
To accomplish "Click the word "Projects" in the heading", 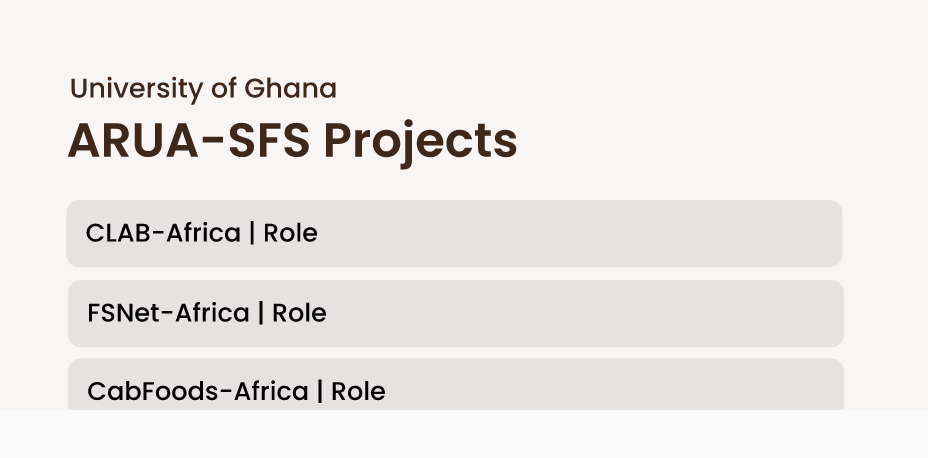I will coord(421,141).
